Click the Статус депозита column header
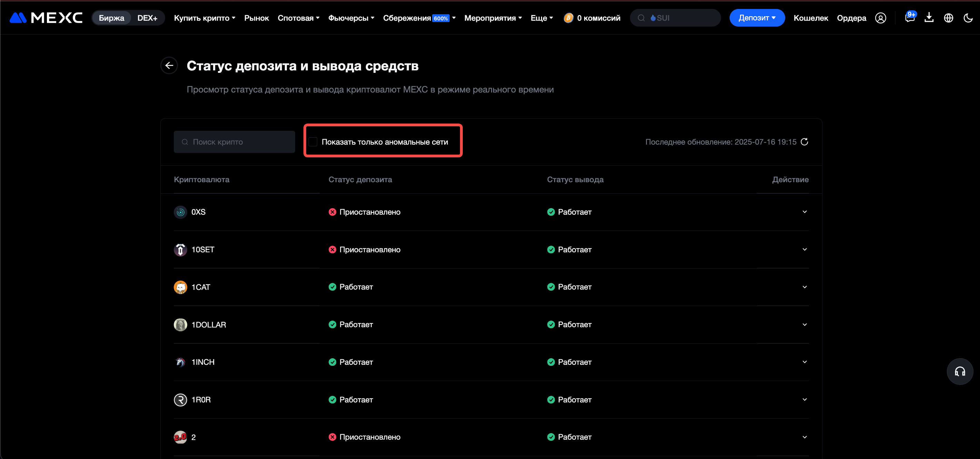 (360, 180)
